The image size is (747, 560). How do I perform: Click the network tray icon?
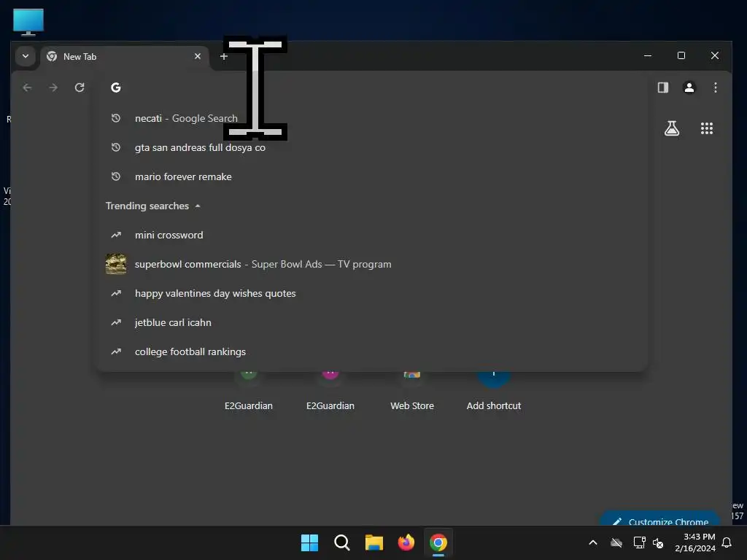[x=639, y=542]
